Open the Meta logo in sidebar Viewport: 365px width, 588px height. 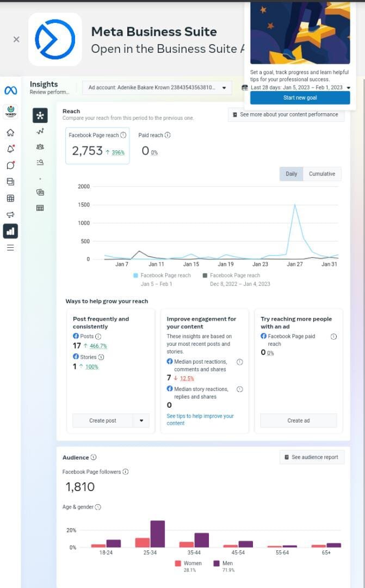(x=10, y=90)
